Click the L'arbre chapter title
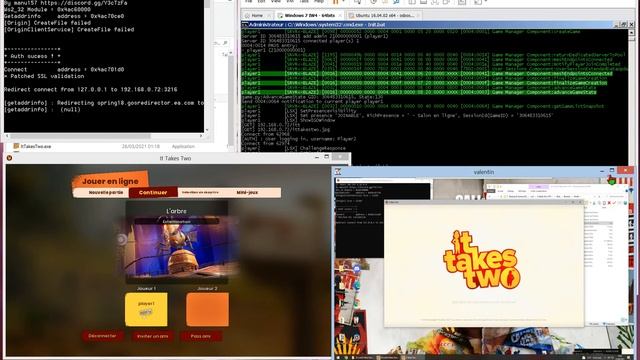The image size is (640, 360). click(x=176, y=211)
